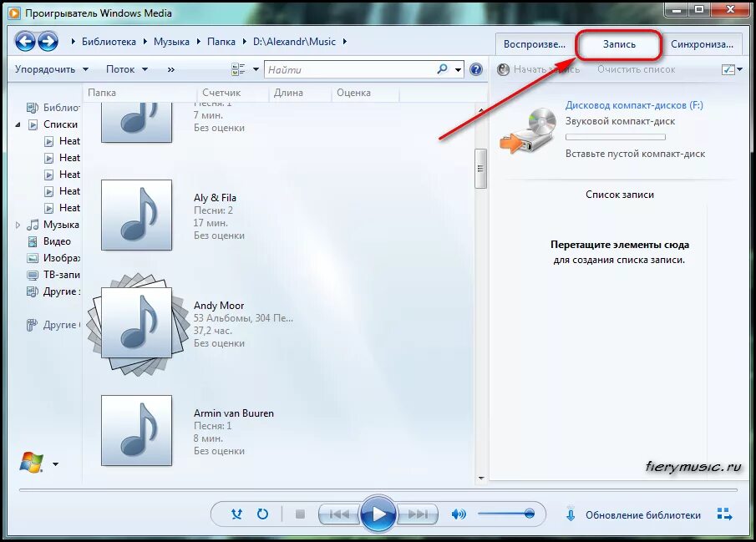
Task: Open the Синхрониза... tab
Action: point(702,44)
